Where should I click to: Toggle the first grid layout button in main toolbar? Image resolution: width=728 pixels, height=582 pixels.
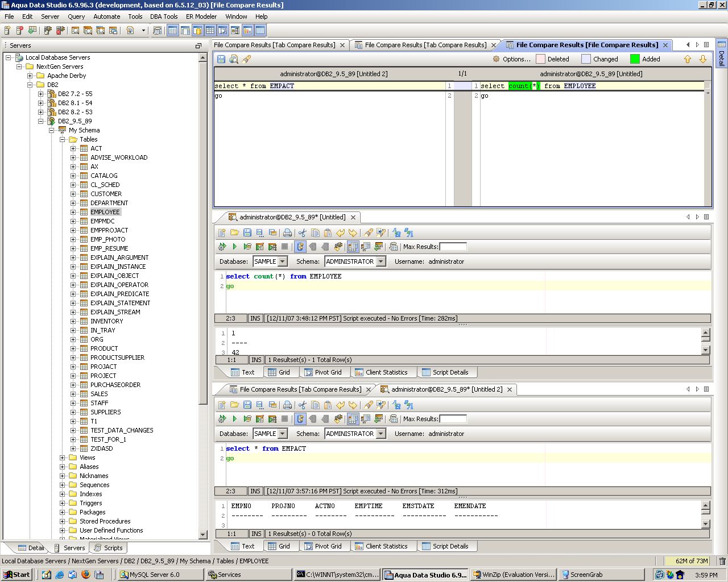(x=173, y=30)
